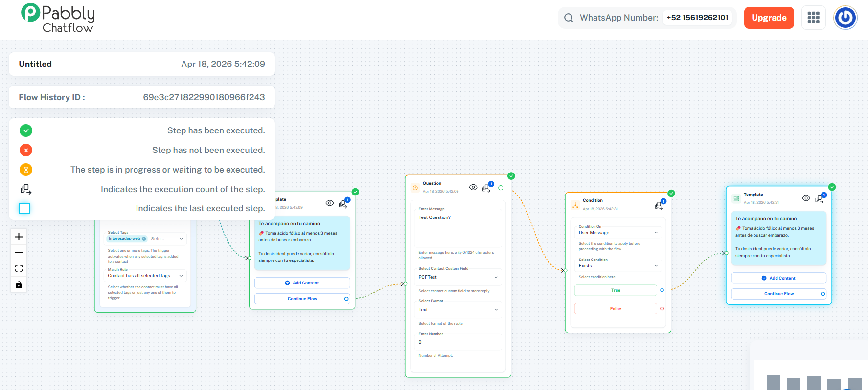
Task: Click the Pabbly Chatflow logo
Action: click(x=58, y=19)
